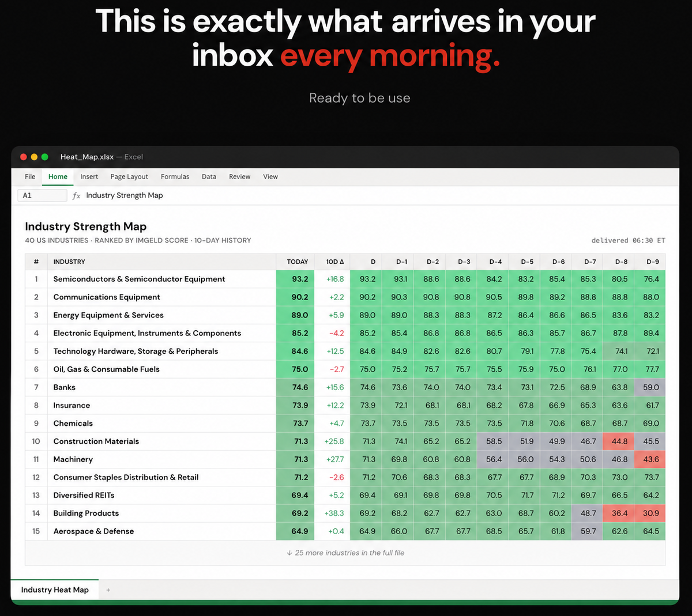Switch to the Page Layout tab
The height and width of the screenshot is (616, 692).
pos(129,177)
